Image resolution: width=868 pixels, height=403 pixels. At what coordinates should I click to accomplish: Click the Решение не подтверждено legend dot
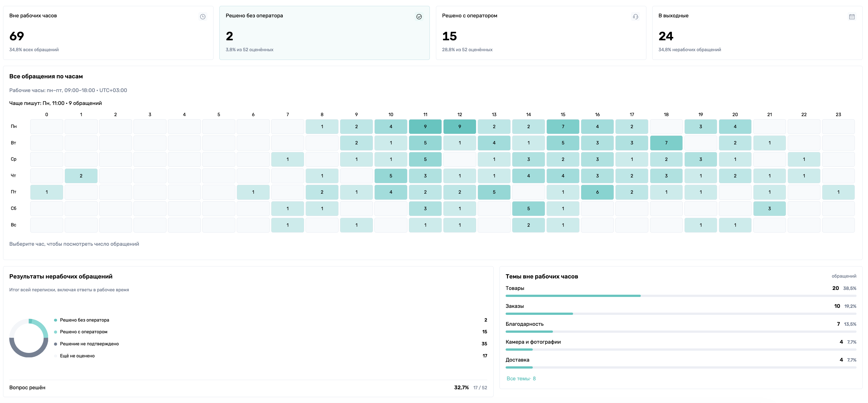pos(56,344)
